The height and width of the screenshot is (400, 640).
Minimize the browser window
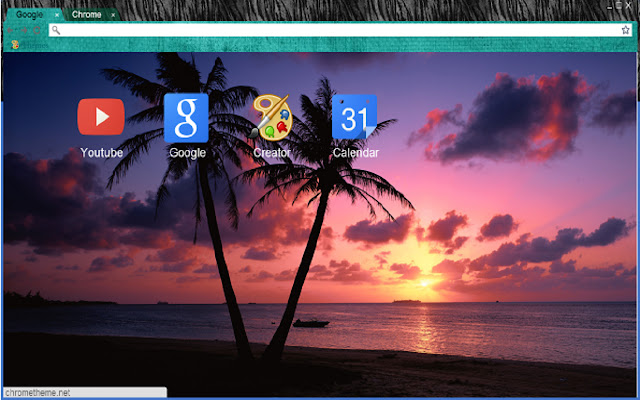(x=609, y=6)
